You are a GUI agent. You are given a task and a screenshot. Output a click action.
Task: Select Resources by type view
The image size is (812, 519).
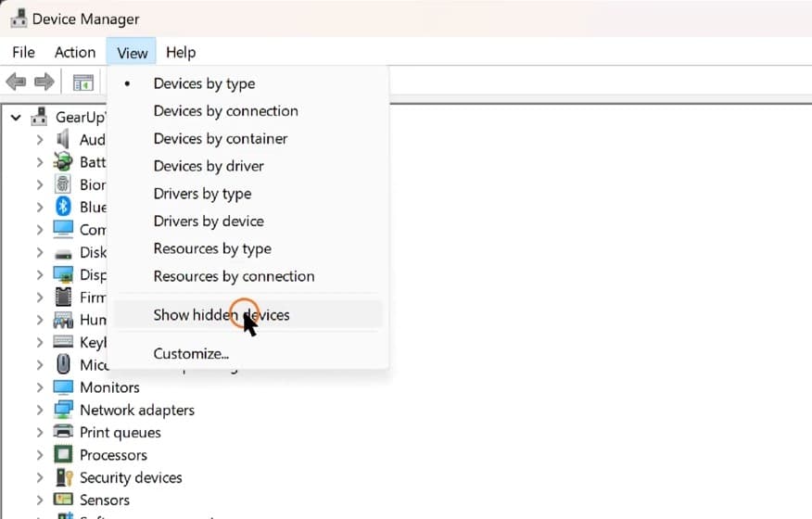tap(212, 248)
